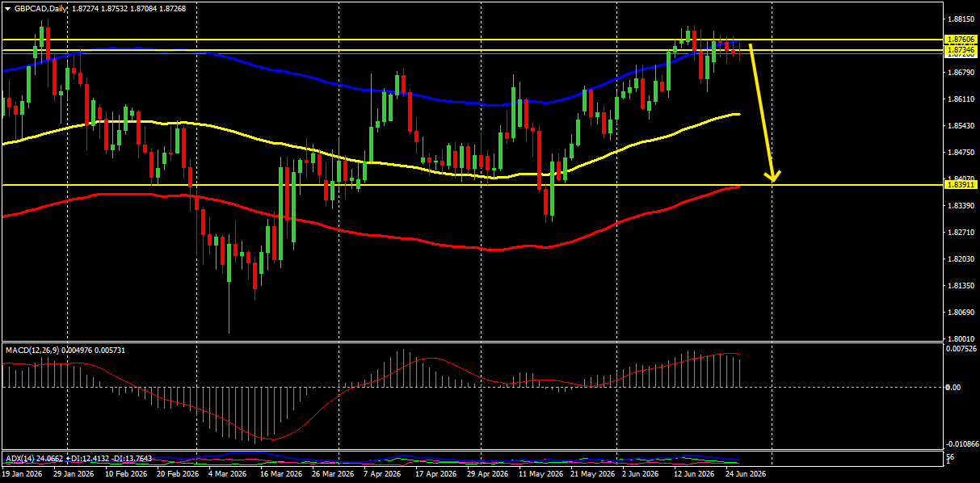The width and height of the screenshot is (980, 483).
Task: Click the 1.82030 price scale value
Action: (x=961, y=259)
